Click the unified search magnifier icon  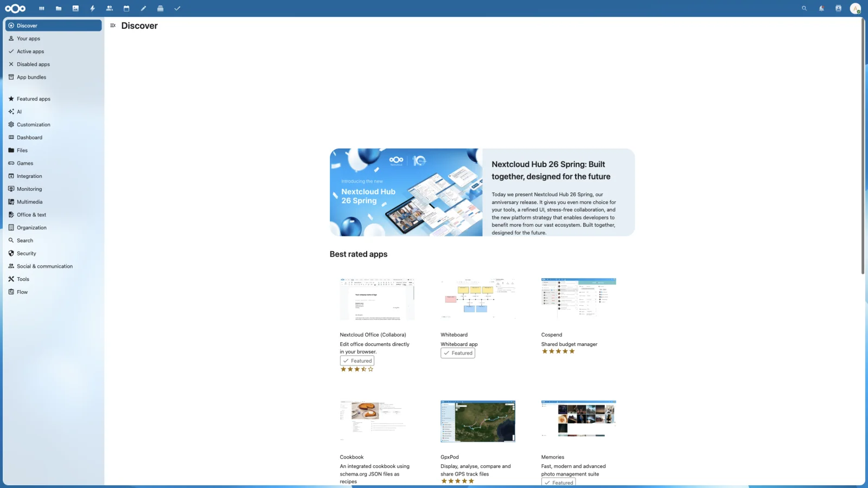804,8
